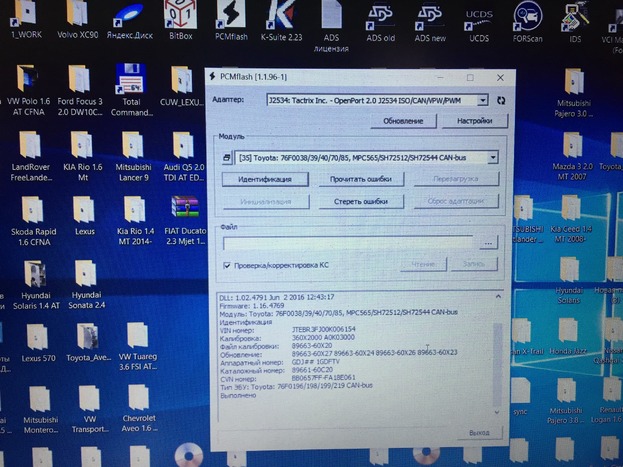Click the module list icon beside the Toyota dropdown
623x467 pixels.
point(229,157)
